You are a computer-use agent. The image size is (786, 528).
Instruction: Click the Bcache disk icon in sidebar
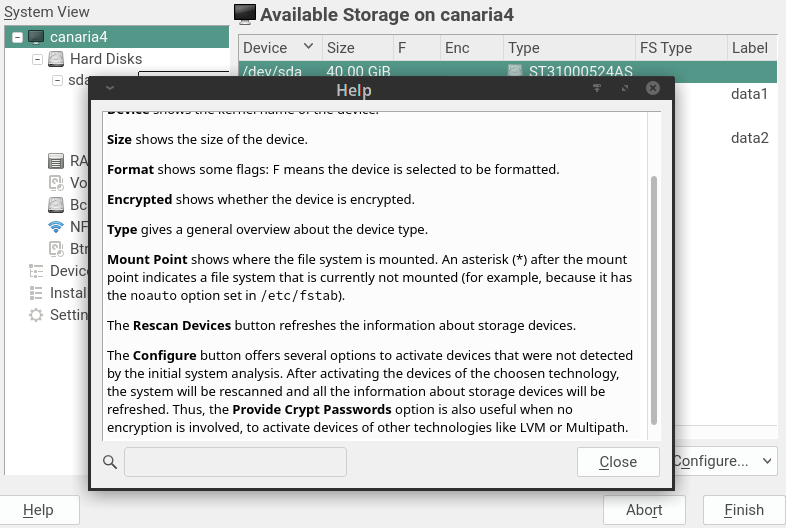pyautogui.click(x=56, y=205)
